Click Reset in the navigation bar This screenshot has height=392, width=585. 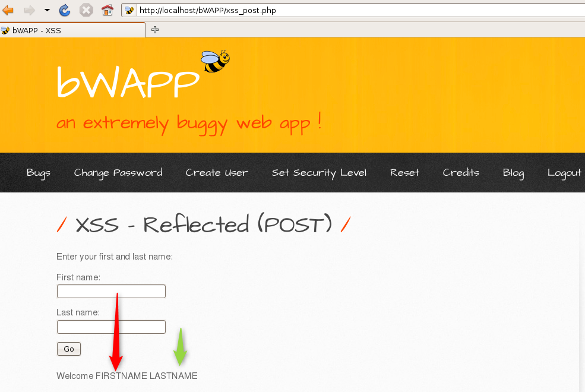(404, 173)
